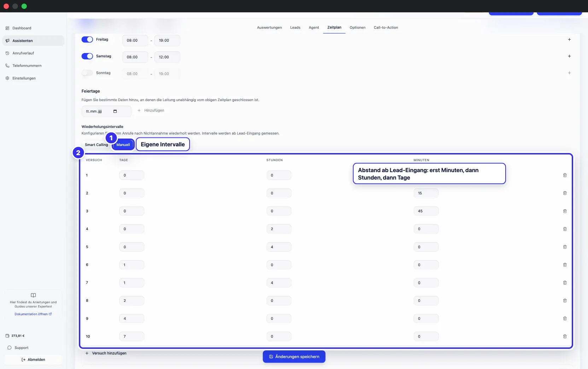The height and width of the screenshot is (369, 588).
Task: Select the Manuell interval mode
Action: (123, 145)
